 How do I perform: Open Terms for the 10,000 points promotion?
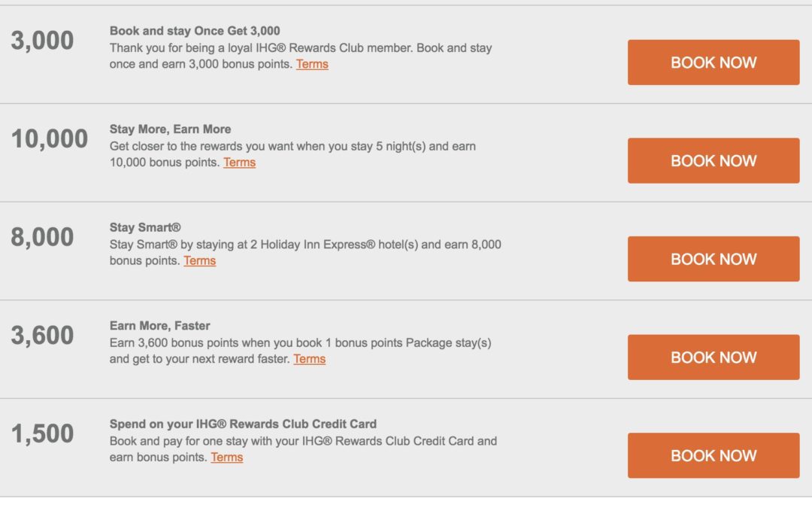point(239,163)
